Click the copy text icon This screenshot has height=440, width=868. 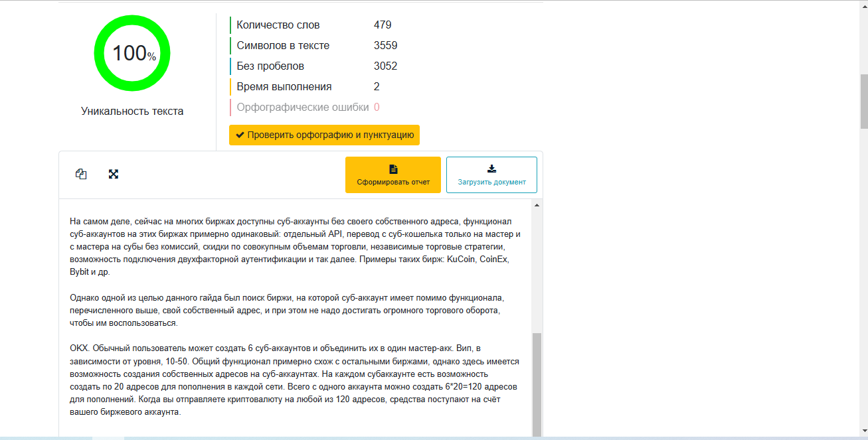coord(81,174)
